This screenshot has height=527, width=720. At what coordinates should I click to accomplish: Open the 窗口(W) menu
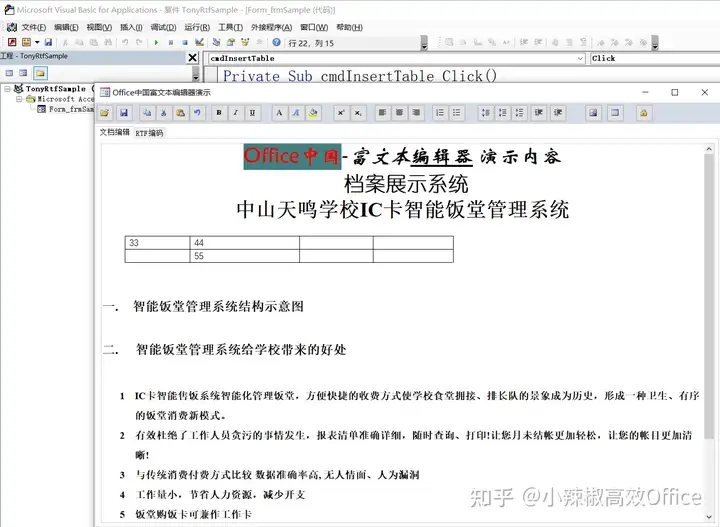[x=314, y=28]
